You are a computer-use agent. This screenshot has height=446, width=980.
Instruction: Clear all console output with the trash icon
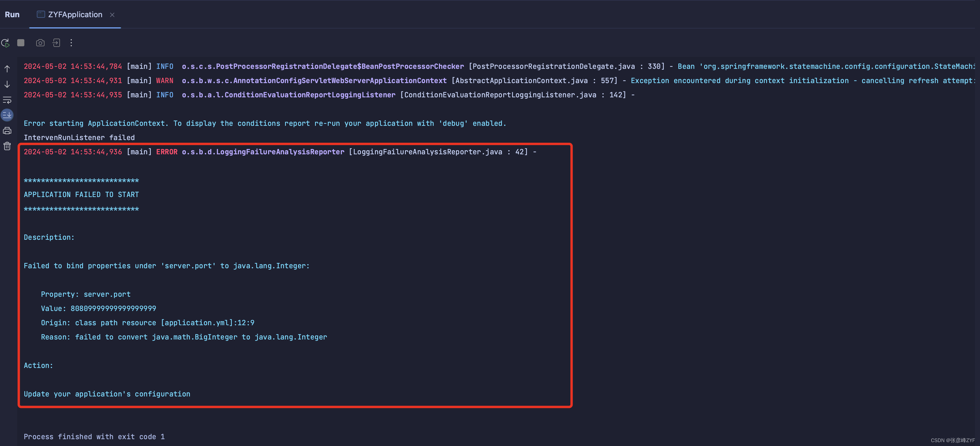coord(7,146)
